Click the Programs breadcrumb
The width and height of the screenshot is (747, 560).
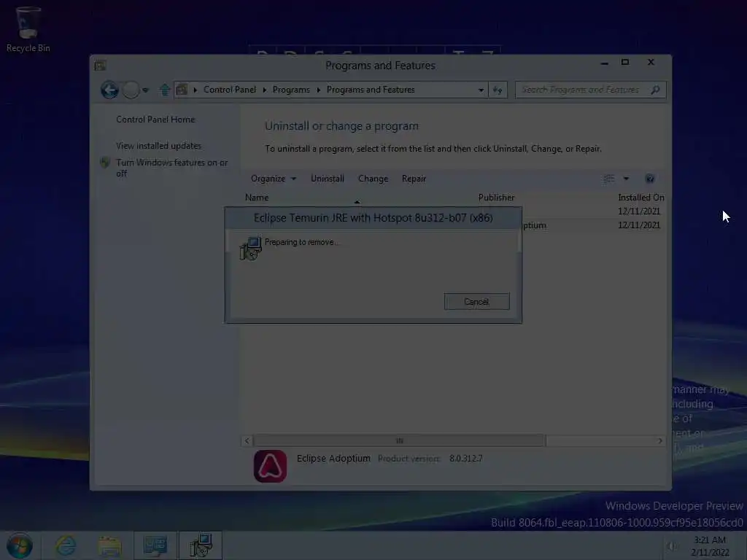tap(291, 90)
